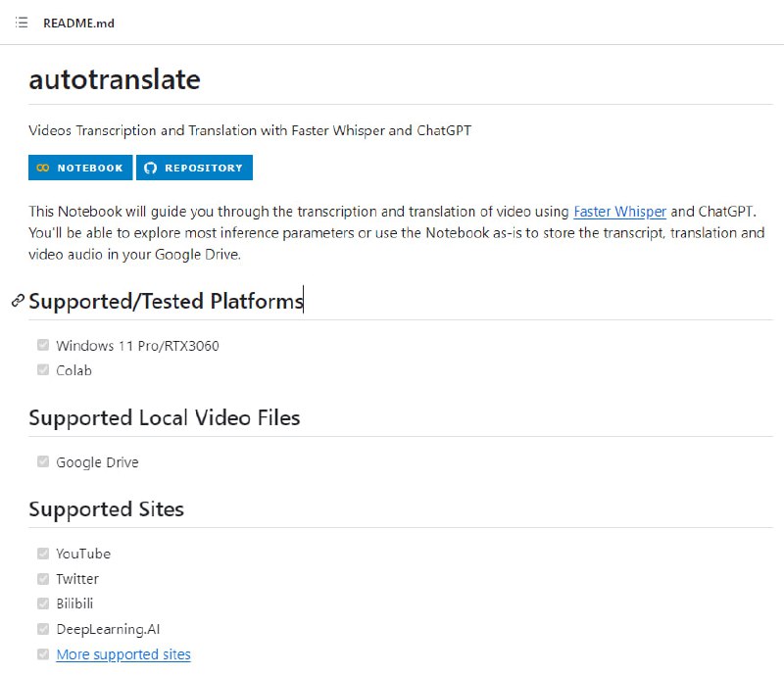
Task: Check the Bilibili checkbox
Action: [42, 604]
